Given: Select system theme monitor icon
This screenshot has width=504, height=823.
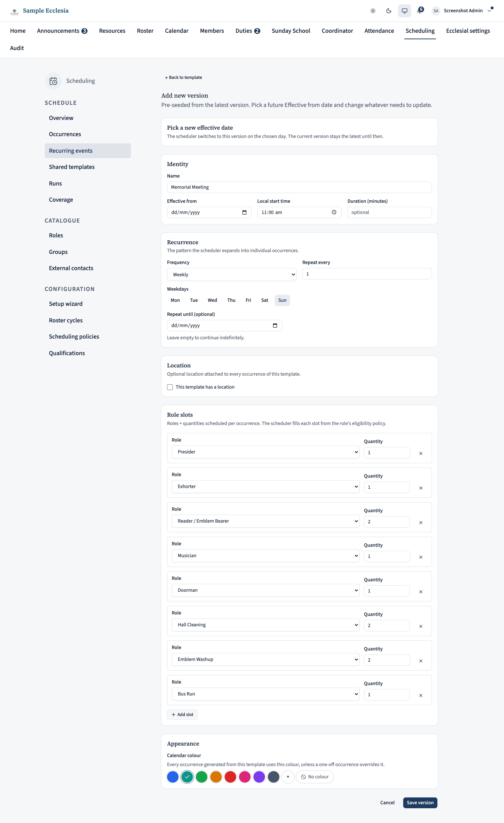Looking at the screenshot, I should tap(404, 11).
